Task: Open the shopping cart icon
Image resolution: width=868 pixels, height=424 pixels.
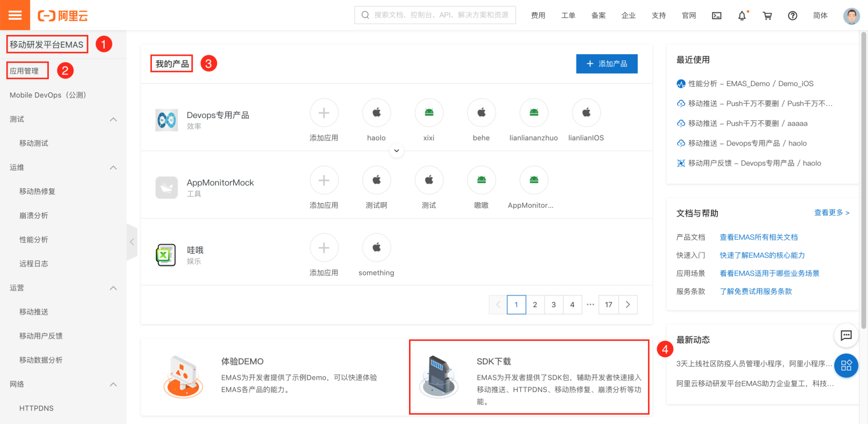Action: (x=767, y=16)
